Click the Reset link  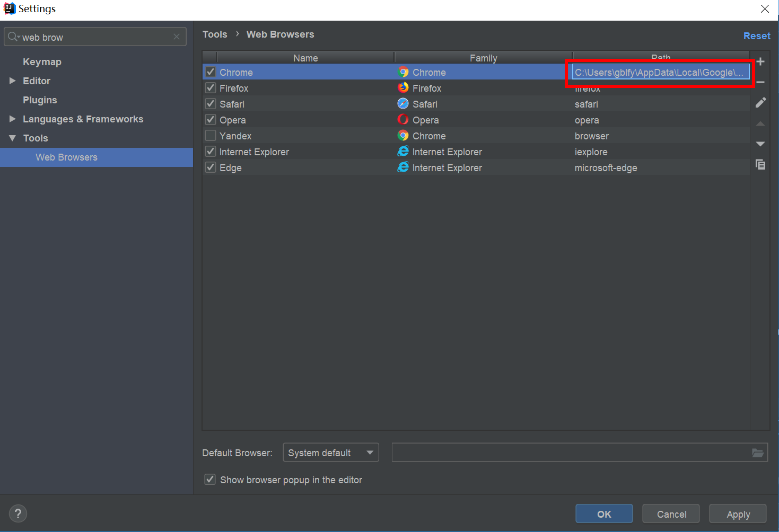tap(757, 36)
